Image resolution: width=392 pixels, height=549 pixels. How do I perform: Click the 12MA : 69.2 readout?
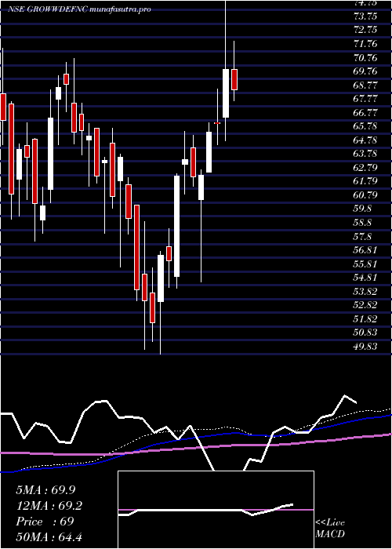point(49,506)
